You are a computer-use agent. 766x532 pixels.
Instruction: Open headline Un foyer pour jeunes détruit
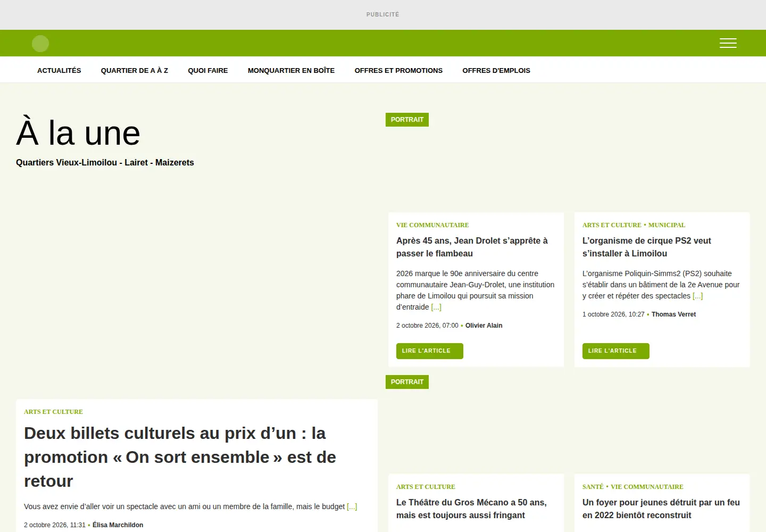coord(661,509)
